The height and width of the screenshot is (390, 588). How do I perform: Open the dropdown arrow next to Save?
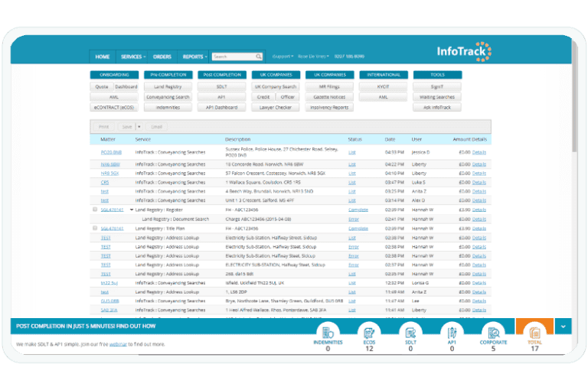coord(139,127)
